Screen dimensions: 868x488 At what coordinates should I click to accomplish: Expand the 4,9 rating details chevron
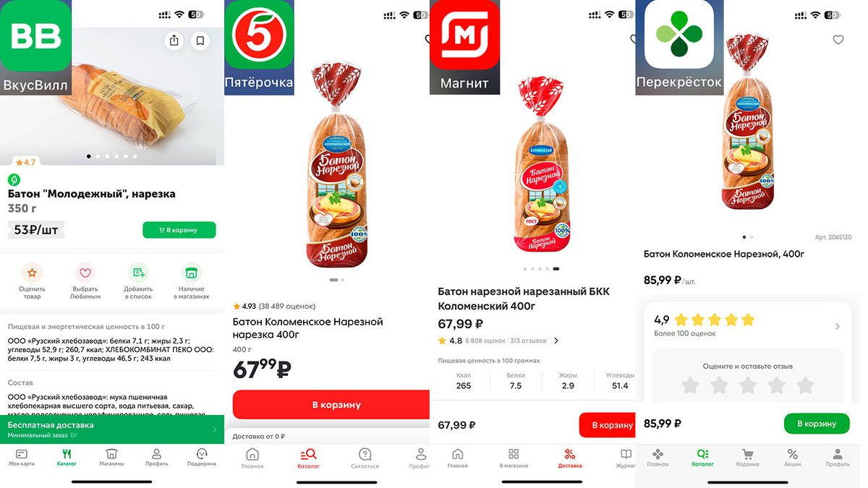point(838,326)
